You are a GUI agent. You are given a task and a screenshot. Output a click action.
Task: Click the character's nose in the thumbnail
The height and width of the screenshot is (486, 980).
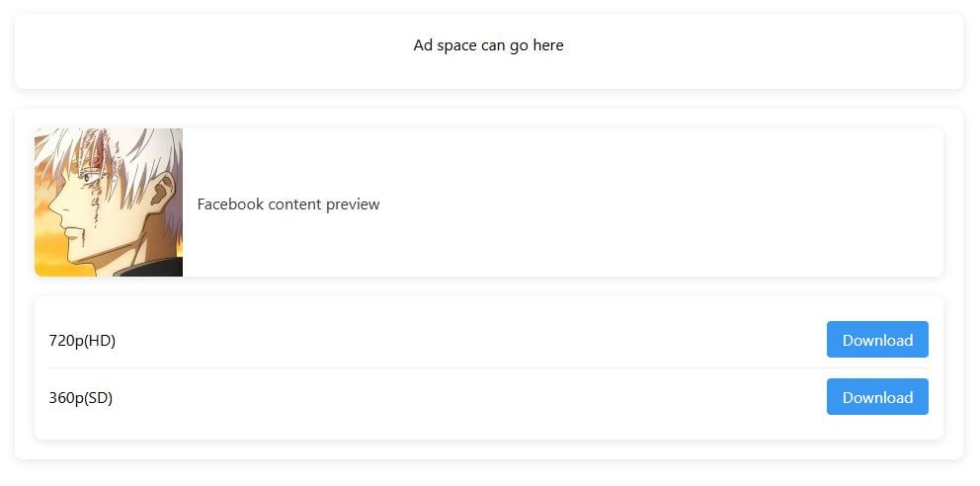point(51,205)
